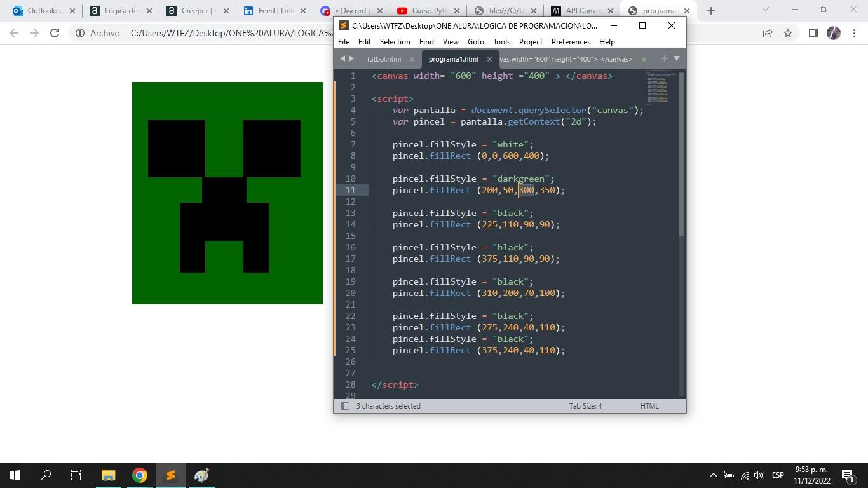Open File Explorer from taskbar

click(x=108, y=475)
